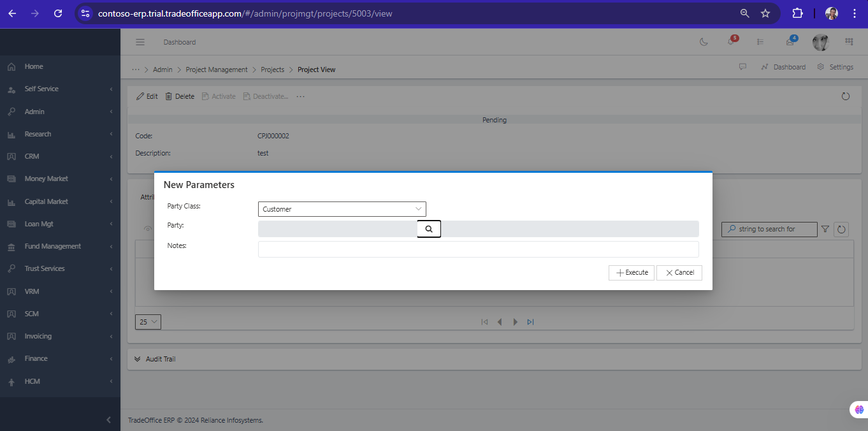Open the Home sidebar item

34,66
